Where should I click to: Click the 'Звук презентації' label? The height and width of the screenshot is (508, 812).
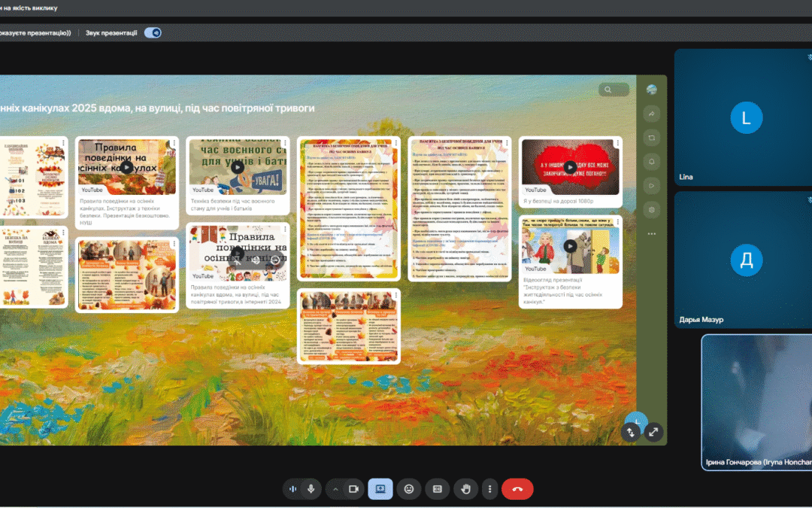tap(111, 32)
